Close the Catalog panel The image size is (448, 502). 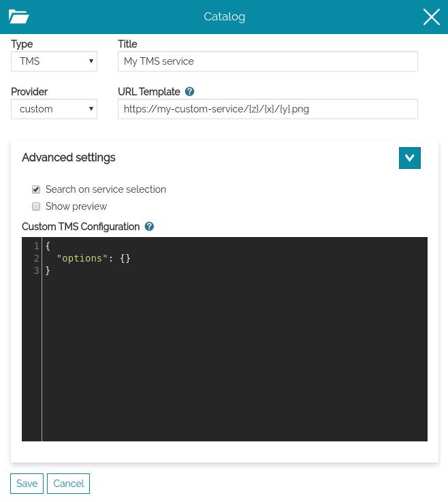[x=431, y=17]
